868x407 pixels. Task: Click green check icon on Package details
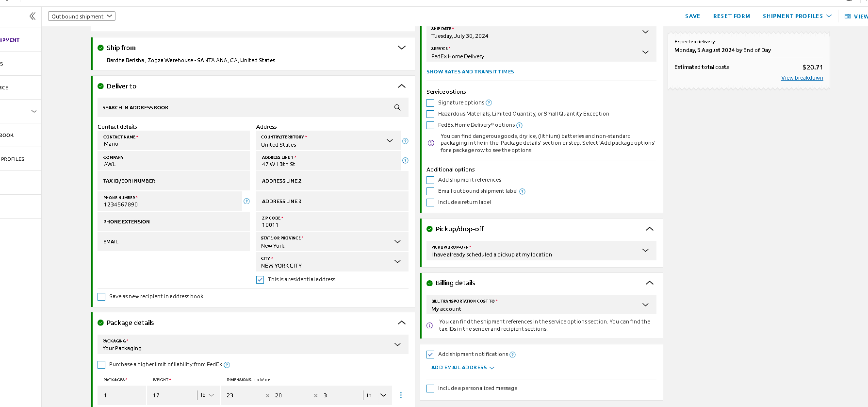pos(100,322)
